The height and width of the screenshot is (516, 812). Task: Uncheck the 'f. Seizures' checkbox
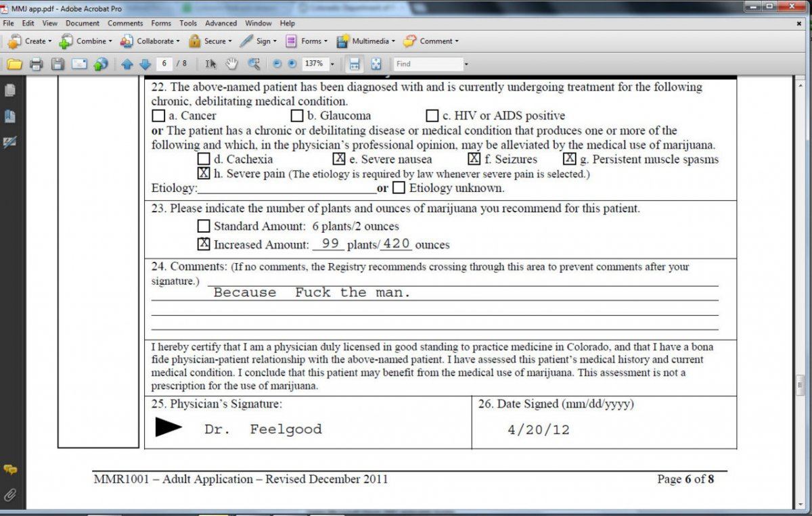click(x=474, y=159)
